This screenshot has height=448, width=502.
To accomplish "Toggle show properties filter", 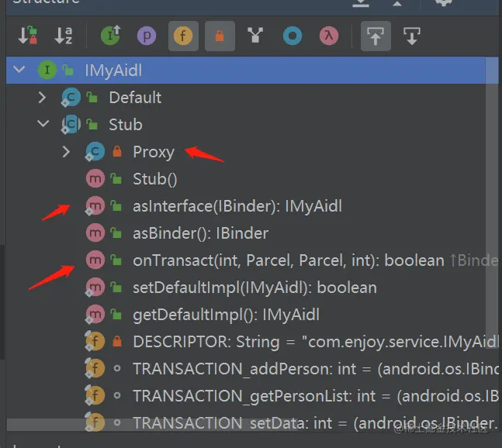I will pyautogui.click(x=147, y=36).
